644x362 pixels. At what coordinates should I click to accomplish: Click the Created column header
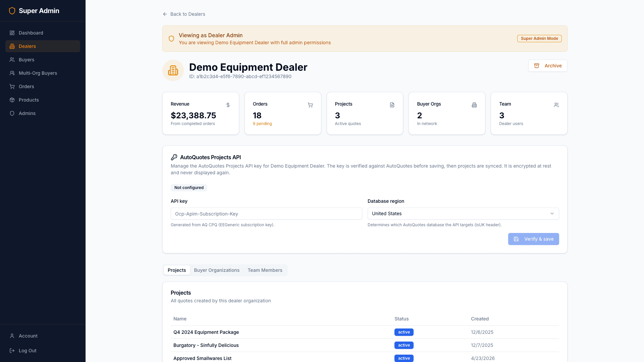point(480,319)
